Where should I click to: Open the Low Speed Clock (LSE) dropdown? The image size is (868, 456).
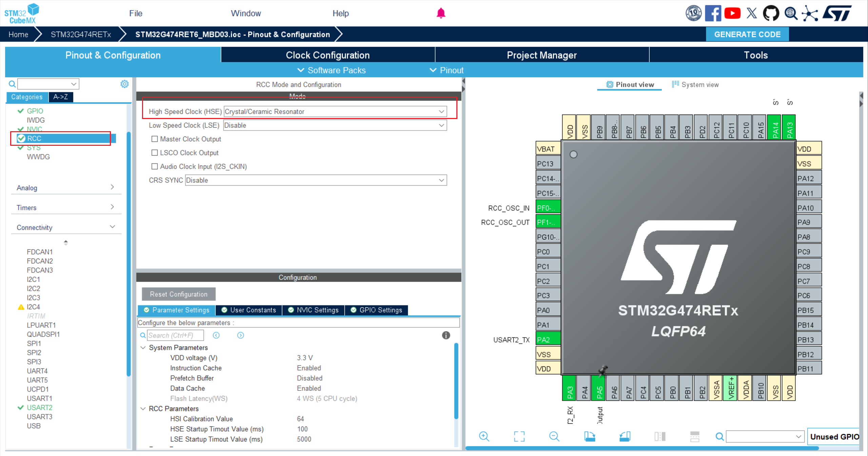(335, 125)
